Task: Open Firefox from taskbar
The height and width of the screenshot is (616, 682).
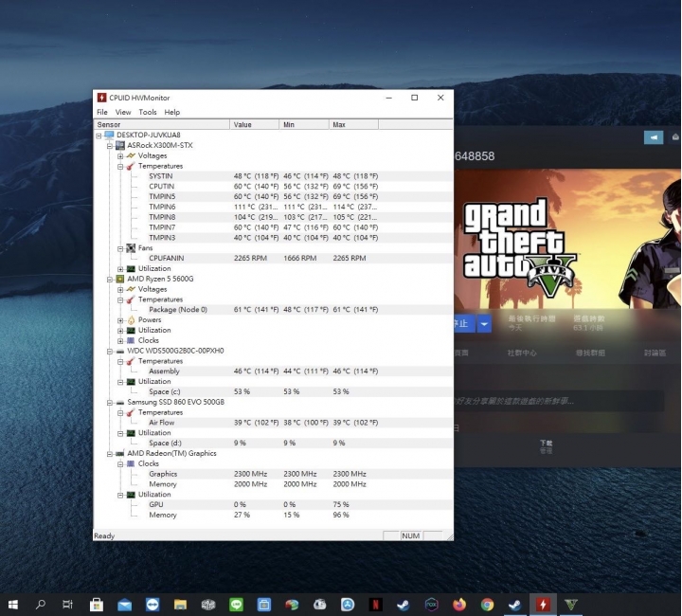Action: pos(459,605)
